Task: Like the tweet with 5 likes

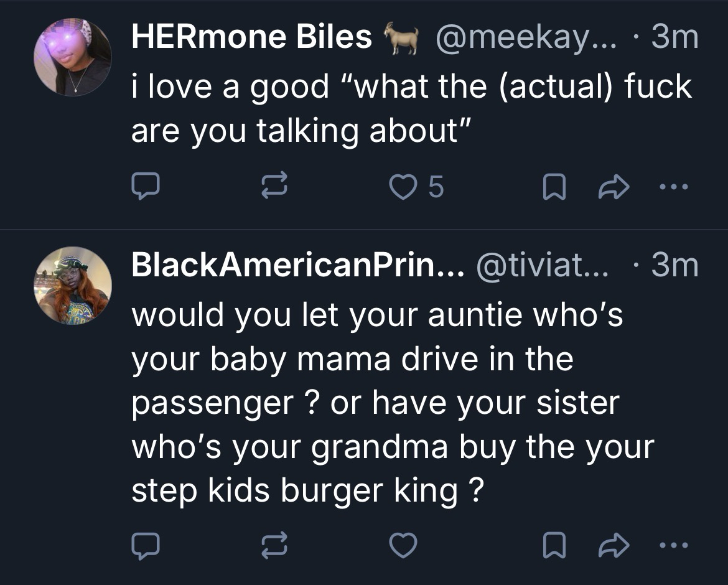Action: [402, 187]
